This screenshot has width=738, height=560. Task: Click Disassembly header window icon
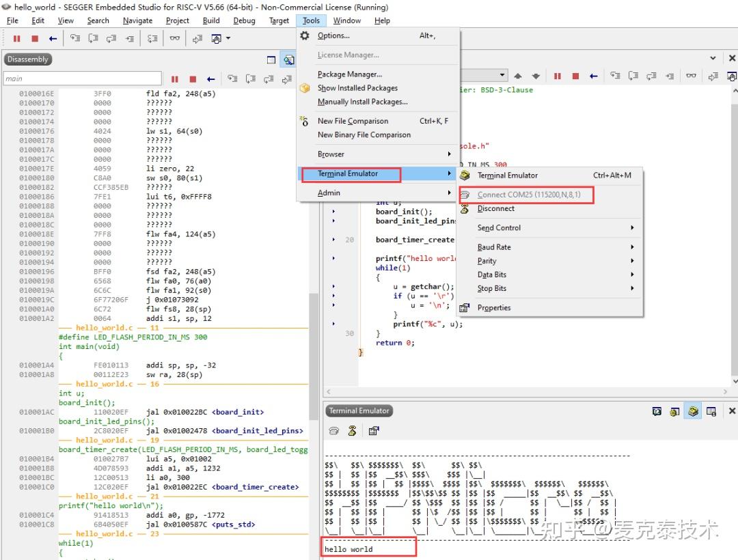click(271, 59)
